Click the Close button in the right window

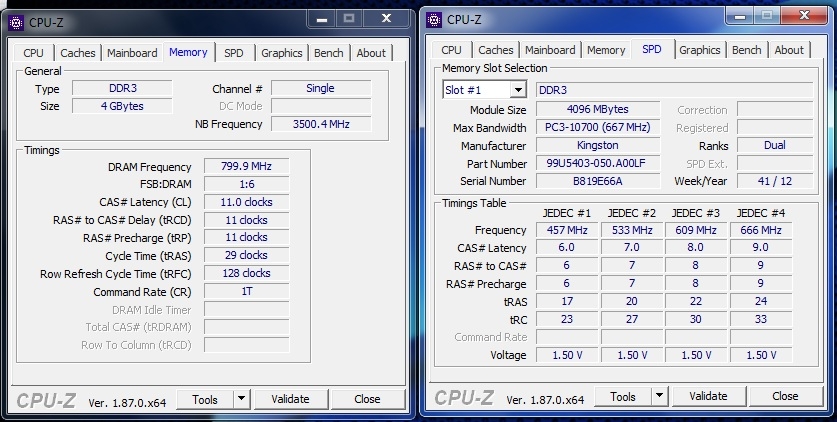tap(786, 396)
